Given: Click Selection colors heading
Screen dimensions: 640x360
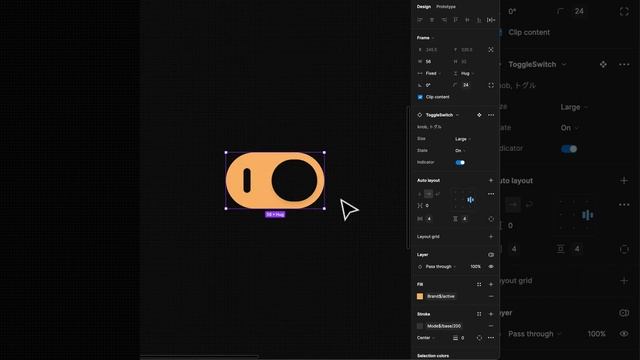Looking at the screenshot, I should (x=433, y=356).
